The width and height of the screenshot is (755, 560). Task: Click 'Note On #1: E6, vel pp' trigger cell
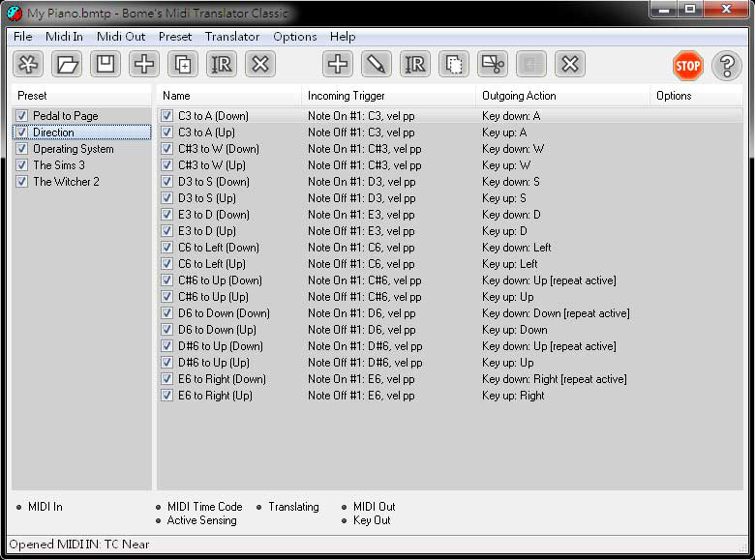pyautogui.click(x=361, y=379)
